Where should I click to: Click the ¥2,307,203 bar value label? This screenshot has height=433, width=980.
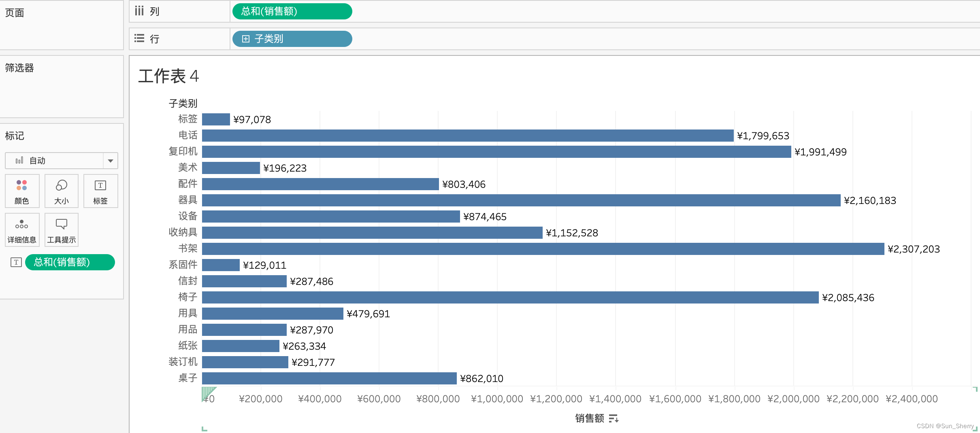(914, 249)
